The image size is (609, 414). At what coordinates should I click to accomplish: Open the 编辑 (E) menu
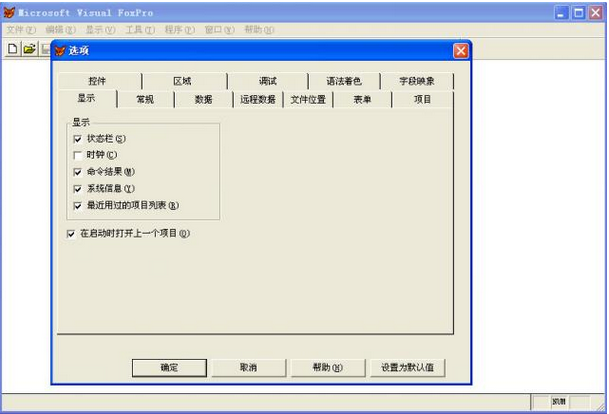tap(61, 30)
